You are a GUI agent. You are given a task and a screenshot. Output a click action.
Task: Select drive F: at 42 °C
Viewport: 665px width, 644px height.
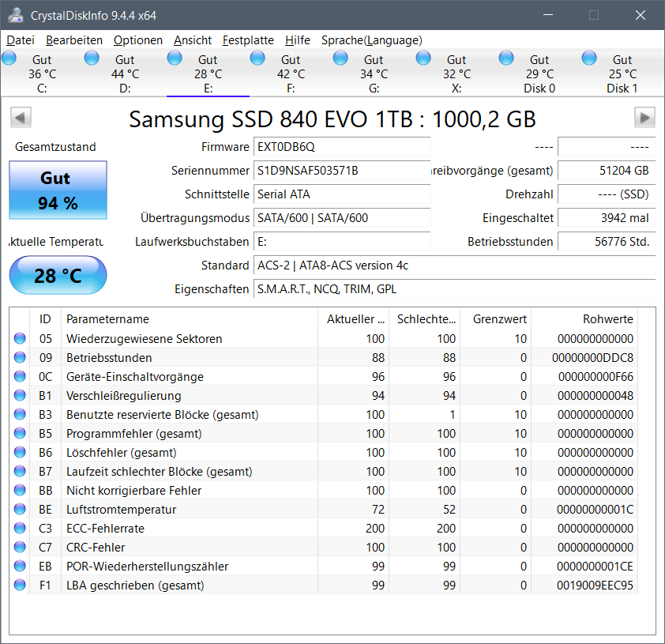[291, 73]
